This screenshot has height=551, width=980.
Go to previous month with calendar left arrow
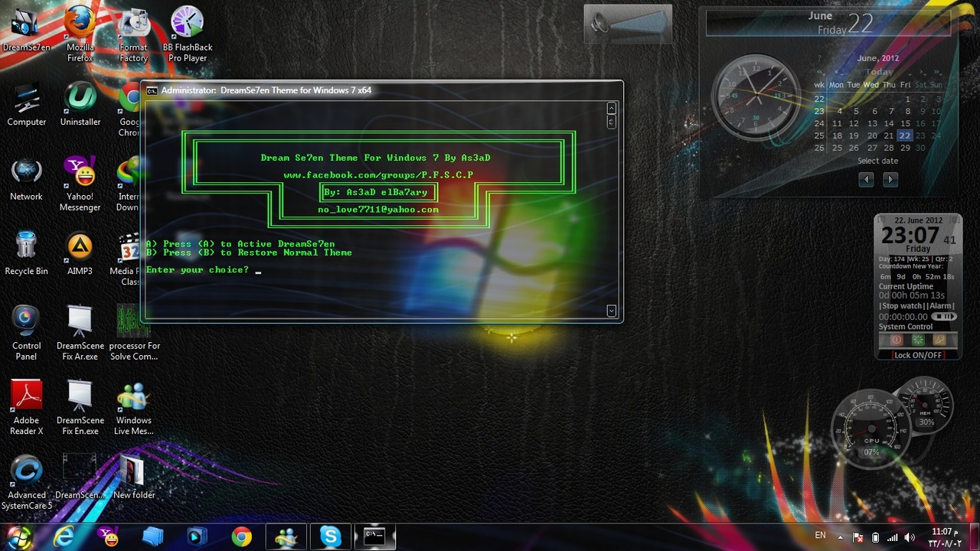866,179
